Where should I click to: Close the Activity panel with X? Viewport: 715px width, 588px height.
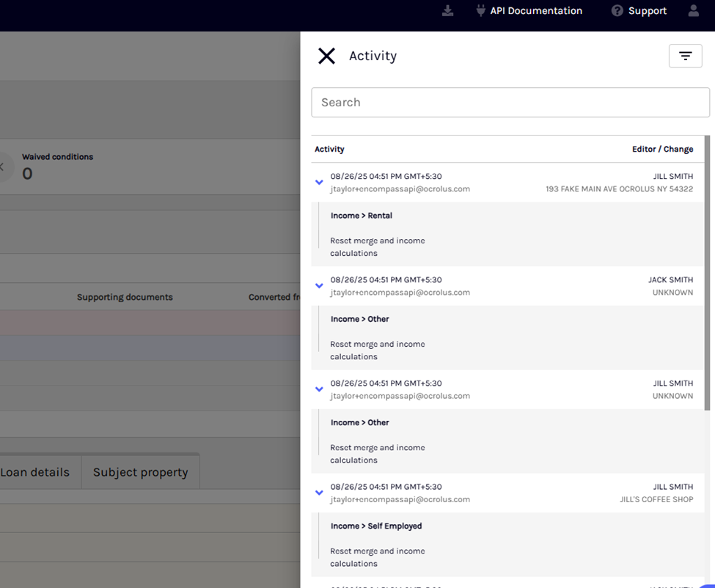pyautogui.click(x=326, y=56)
